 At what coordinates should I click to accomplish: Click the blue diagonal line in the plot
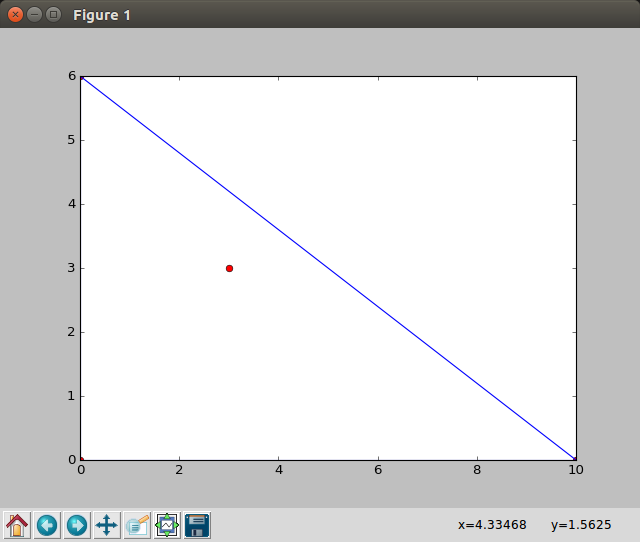click(x=328, y=268)
